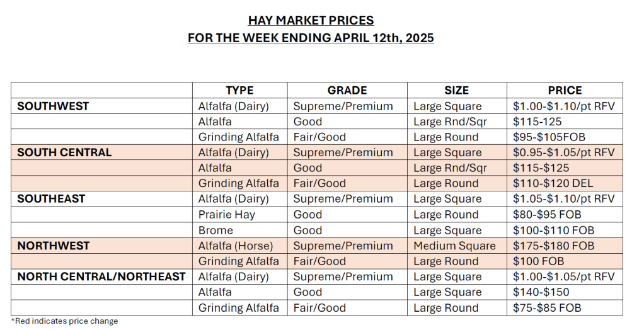Click the NORTH CENTRAL/NORTHEAST region label
Viewport: 644px width, 330px height.
click(101, 276)
